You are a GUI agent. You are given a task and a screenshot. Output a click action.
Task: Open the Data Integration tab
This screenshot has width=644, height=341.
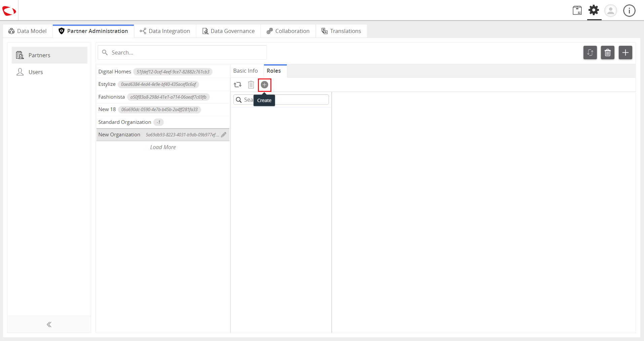(x=165, y=31)
